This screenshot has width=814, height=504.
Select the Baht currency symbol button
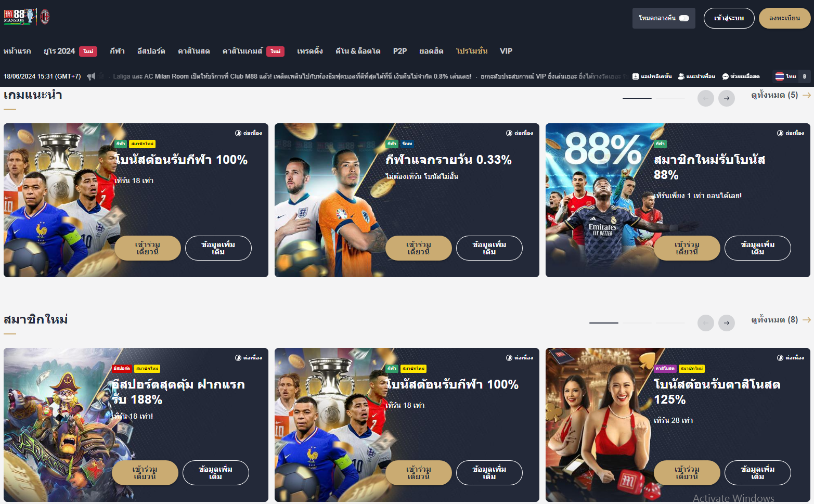pos(805,76)
